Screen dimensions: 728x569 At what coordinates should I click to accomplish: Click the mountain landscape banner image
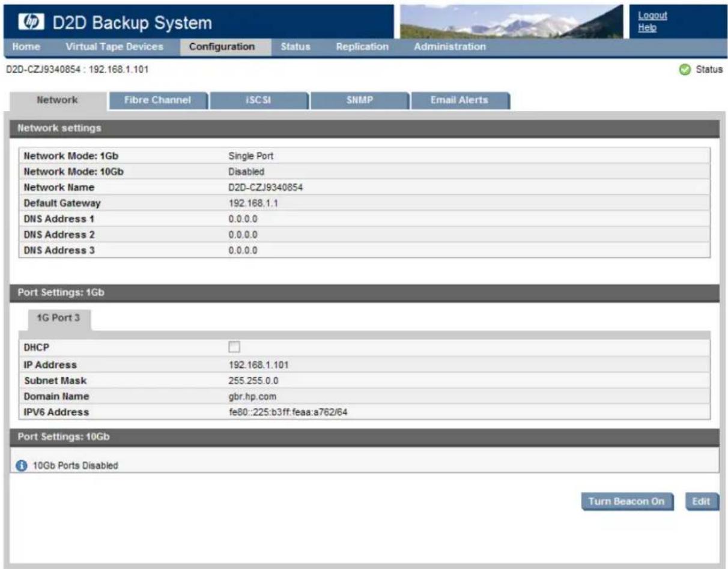[x=511, y=21]
